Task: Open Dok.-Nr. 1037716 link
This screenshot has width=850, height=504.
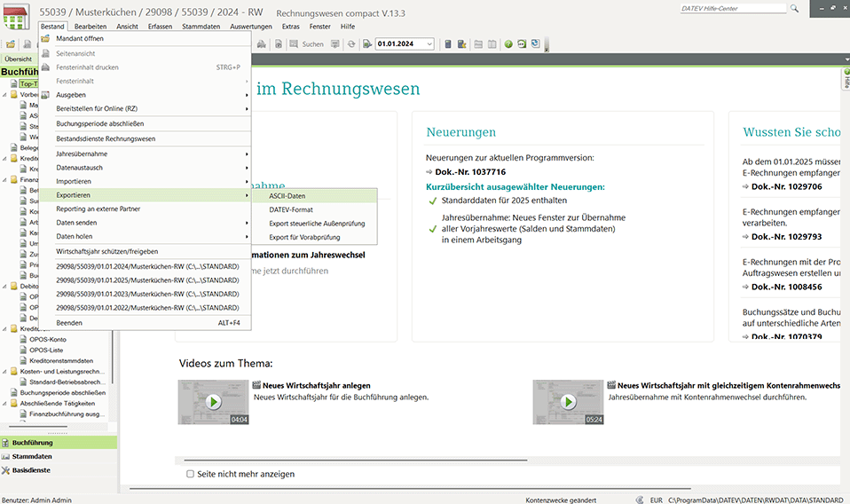Action: point(470,172)
